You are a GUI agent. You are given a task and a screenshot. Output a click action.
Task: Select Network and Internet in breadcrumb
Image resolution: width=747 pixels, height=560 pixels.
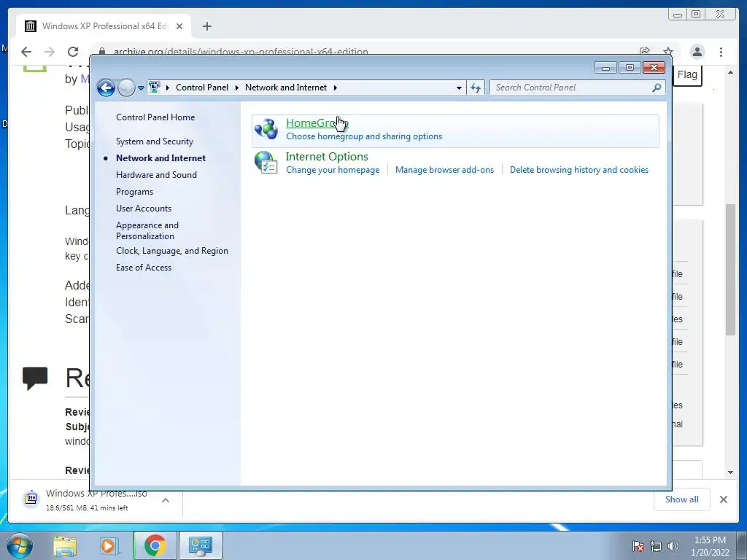tap(286, 87)
